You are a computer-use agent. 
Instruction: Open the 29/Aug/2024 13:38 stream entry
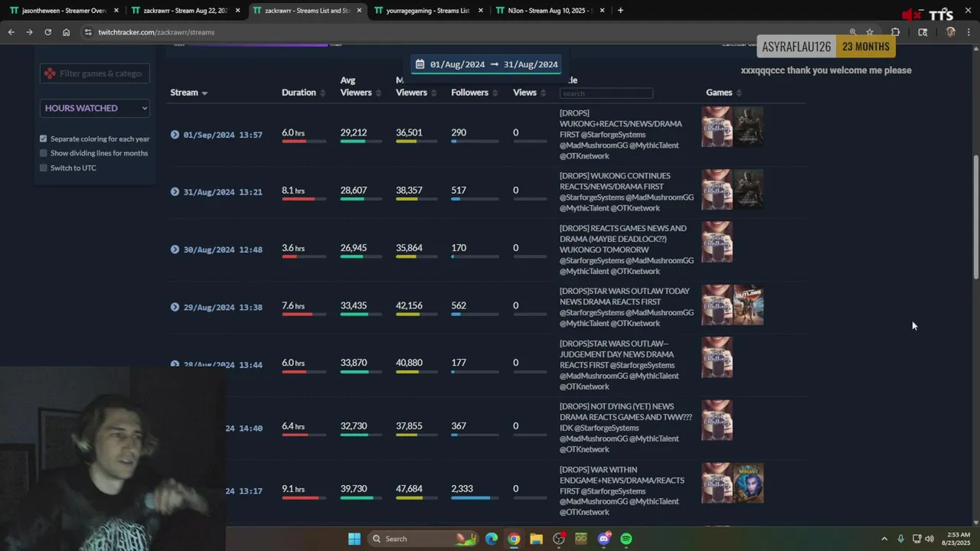(223, 307)
